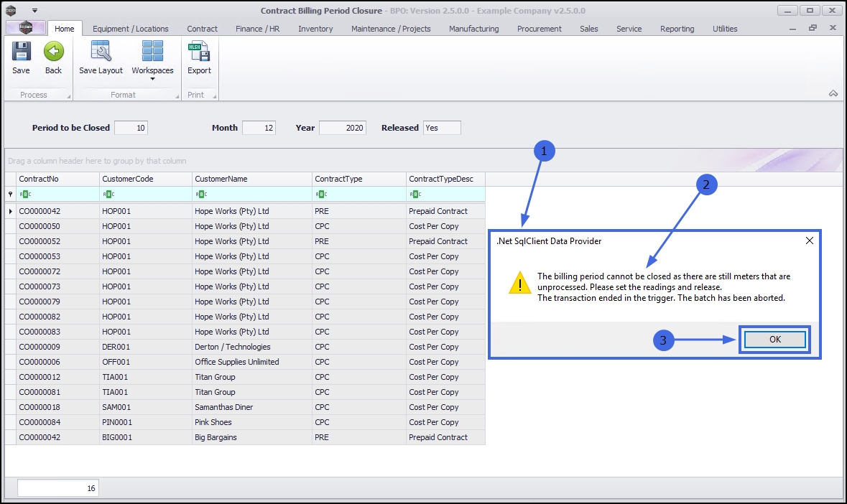Sort by CustomerName column header
Image resolution: width=847 pixels, height=504 pixels.
pyautogui.click(x=251, y=179)
